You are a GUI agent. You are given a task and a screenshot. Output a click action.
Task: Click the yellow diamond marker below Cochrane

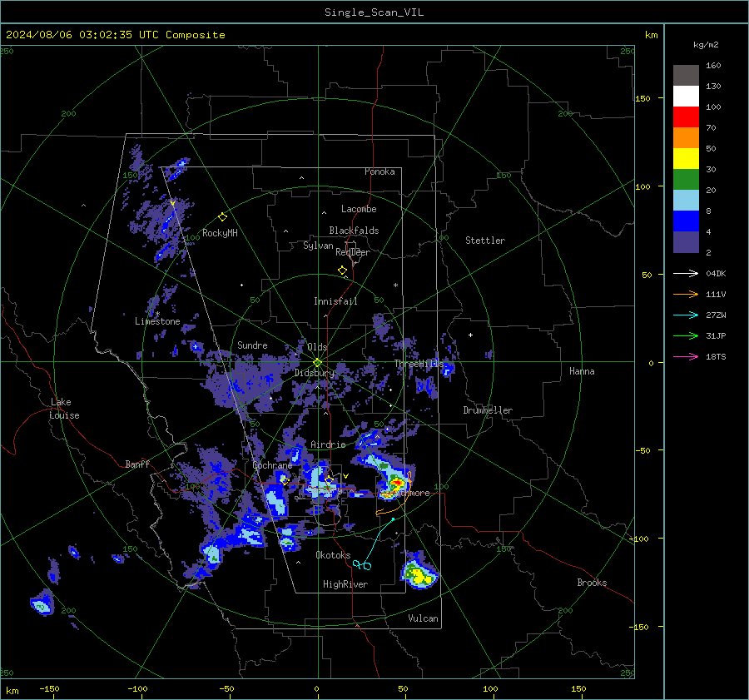click(285, 479)
